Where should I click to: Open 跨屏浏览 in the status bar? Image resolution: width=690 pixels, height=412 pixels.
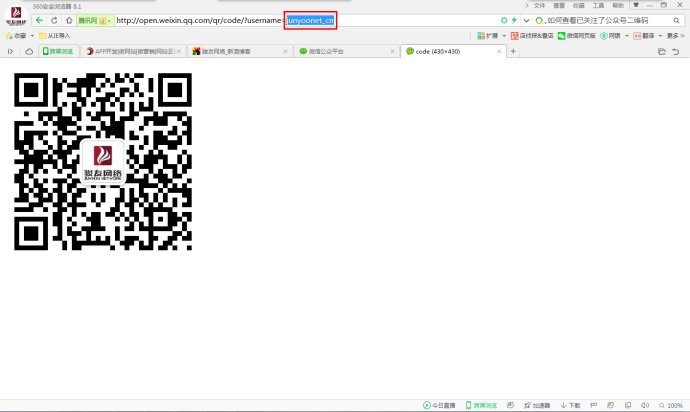[x=481, y=405]
